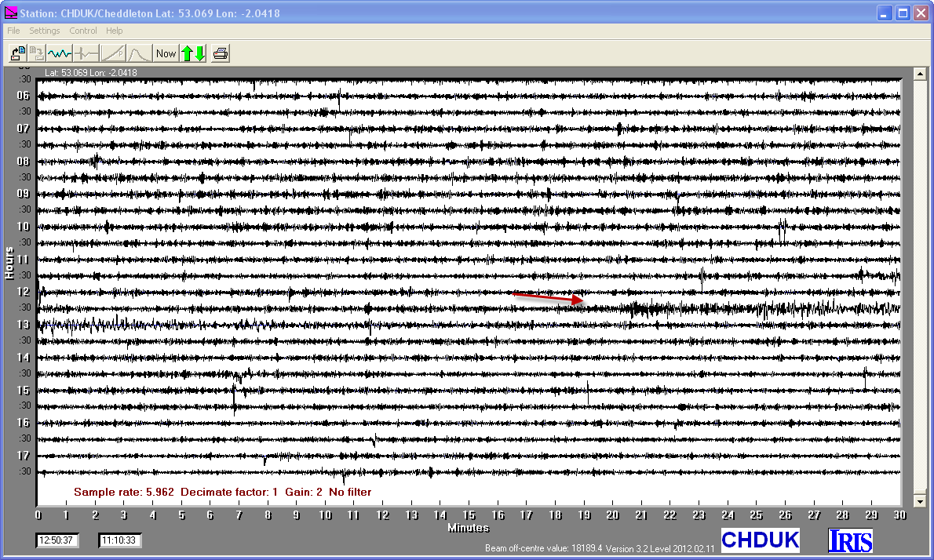Close the seismograph window
The image size is (934, 560).
pyautogui.click(x=921, y=13)
